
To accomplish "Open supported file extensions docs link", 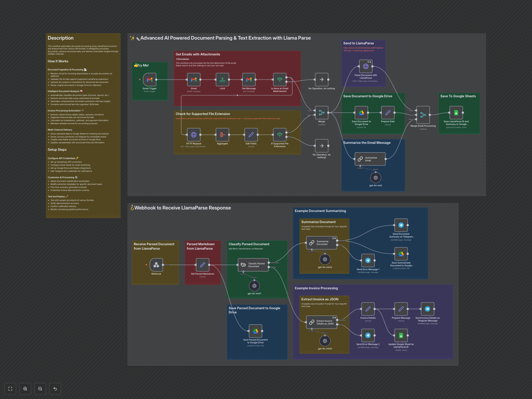I will click(227, 119).
